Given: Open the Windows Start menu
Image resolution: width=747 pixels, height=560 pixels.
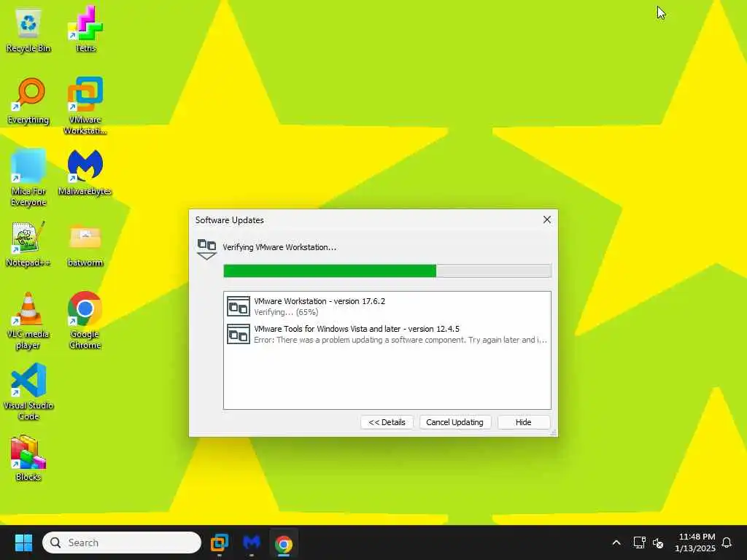Looking at the screenshot, I should (x=23, y=542).
